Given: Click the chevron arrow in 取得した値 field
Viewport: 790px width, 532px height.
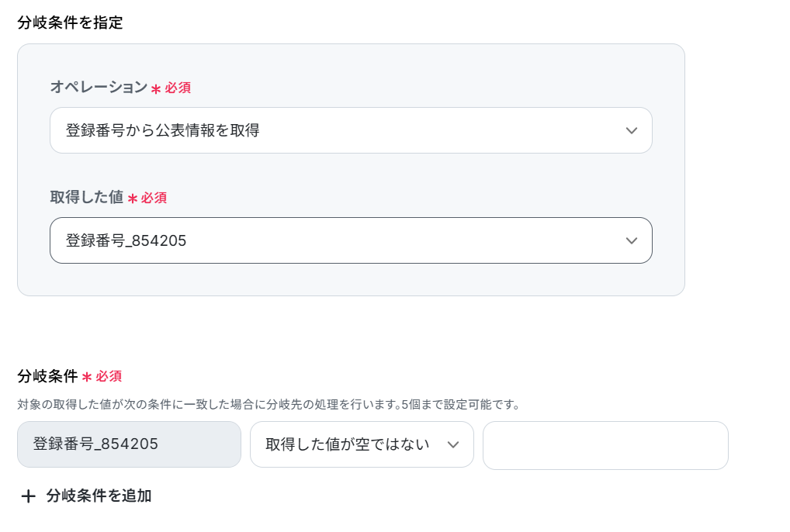Looking at the screenshot, I should click(x=631, y=241).
